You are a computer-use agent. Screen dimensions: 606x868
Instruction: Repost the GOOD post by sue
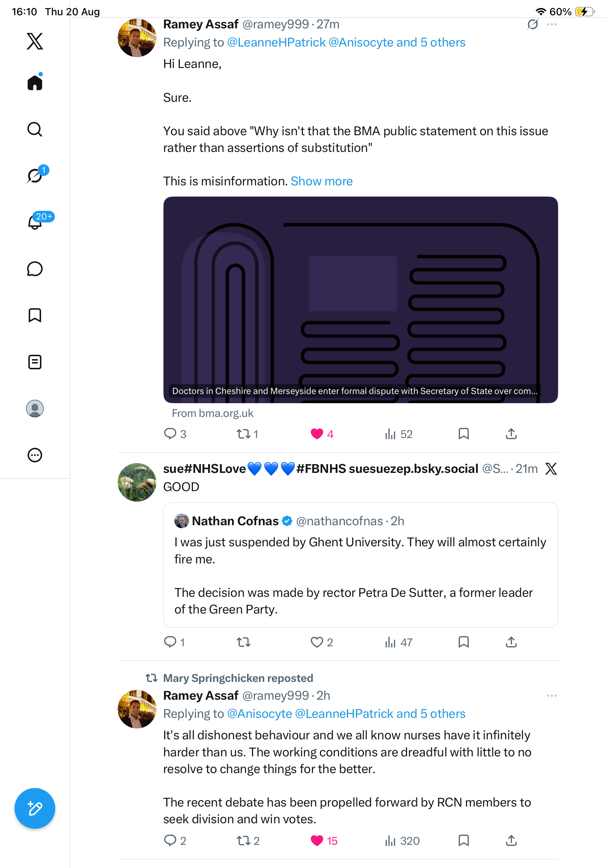(x=243, y=642)
